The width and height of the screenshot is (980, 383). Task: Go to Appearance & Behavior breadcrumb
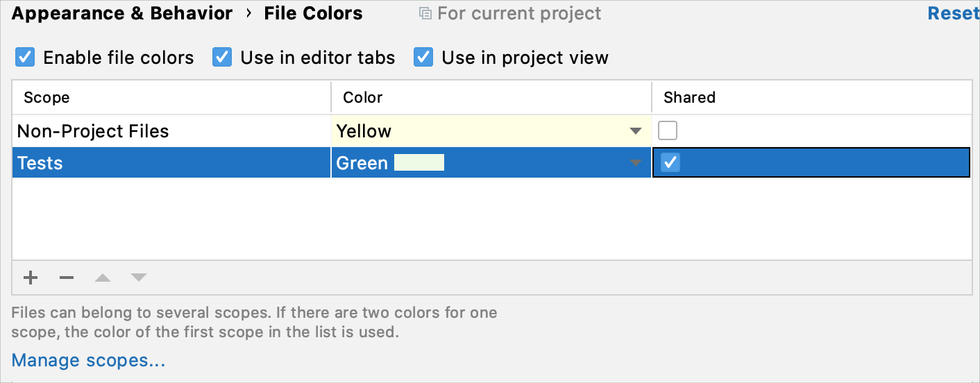pyautogui.click(x=122, y=14)
